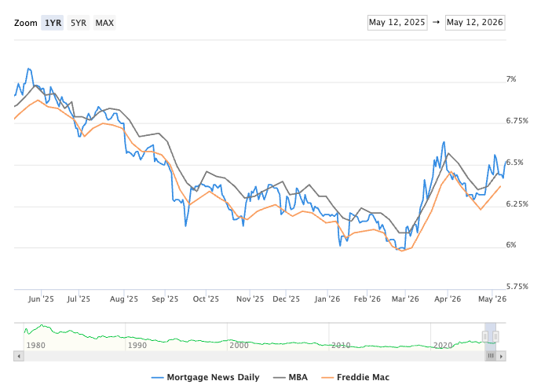The image size is (541, 392).
Task: Toggle the Mortgage News Daily series
Action: (206, 377)
